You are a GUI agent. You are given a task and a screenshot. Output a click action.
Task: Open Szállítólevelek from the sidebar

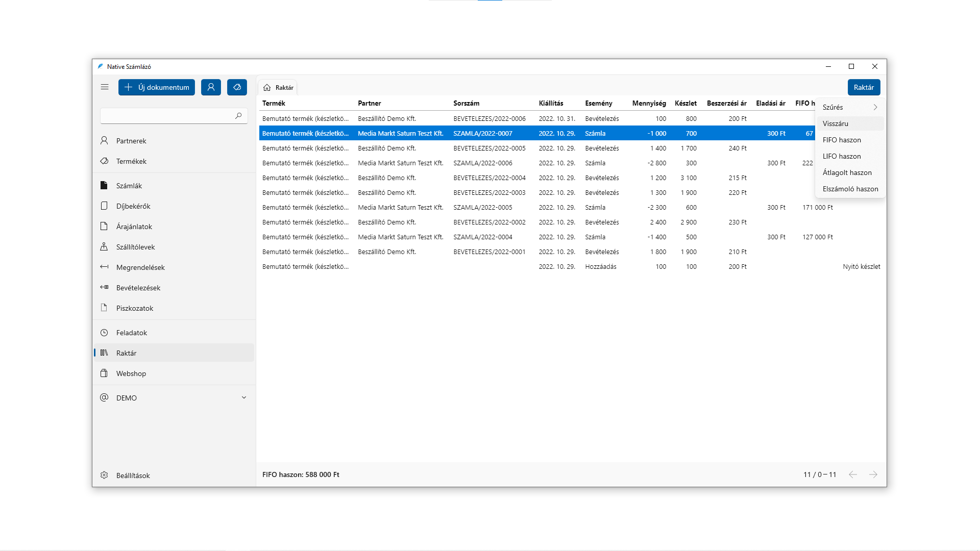(135, 247)
